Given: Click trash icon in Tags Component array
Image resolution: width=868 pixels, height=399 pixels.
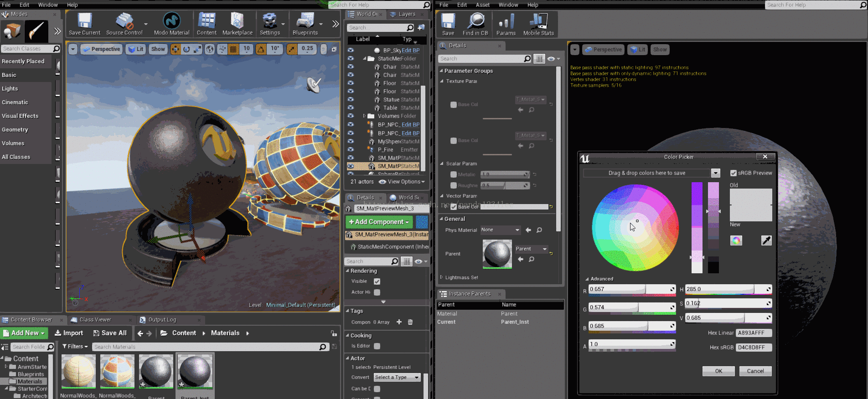Looking at the screenshot, I should (x=410, y=322).
